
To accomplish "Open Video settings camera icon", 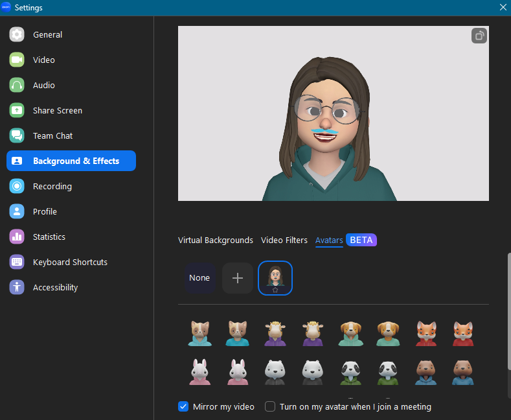I will [17, 60].
